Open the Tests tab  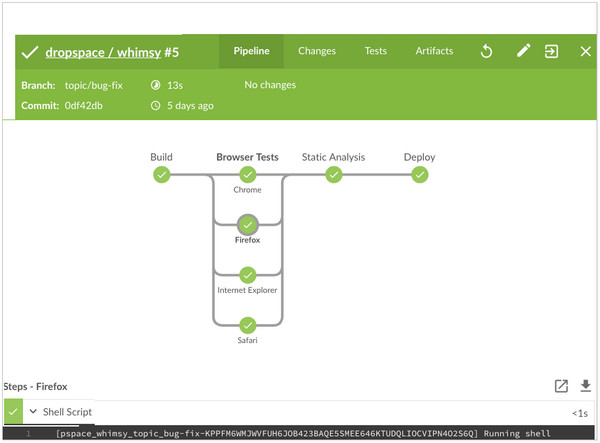(x=375, y=51)
